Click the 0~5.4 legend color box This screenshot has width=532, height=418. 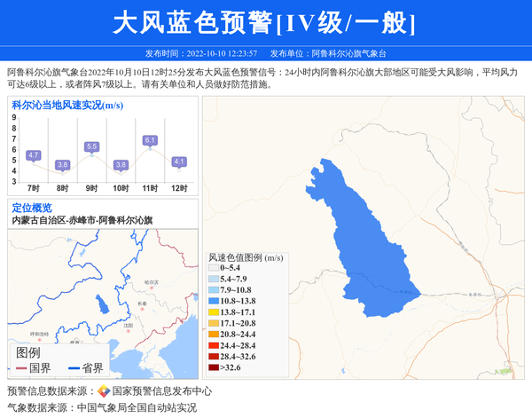click(214, 268)
